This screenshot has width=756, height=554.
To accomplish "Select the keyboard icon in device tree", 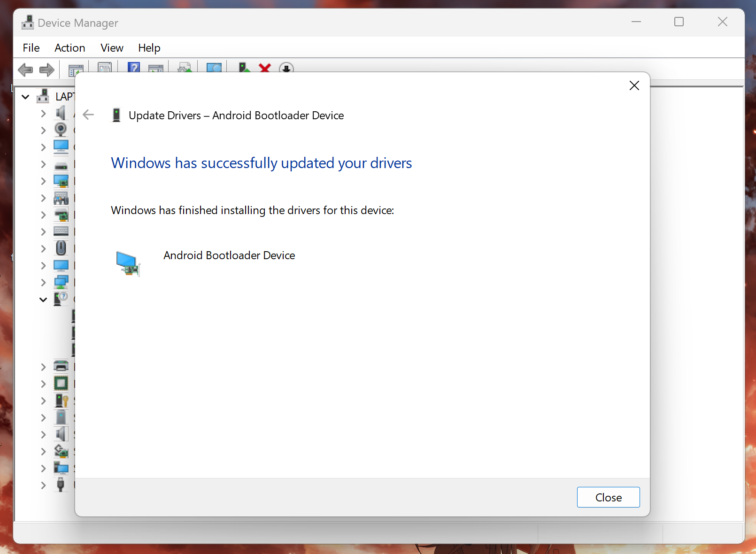I will point(61,231).
